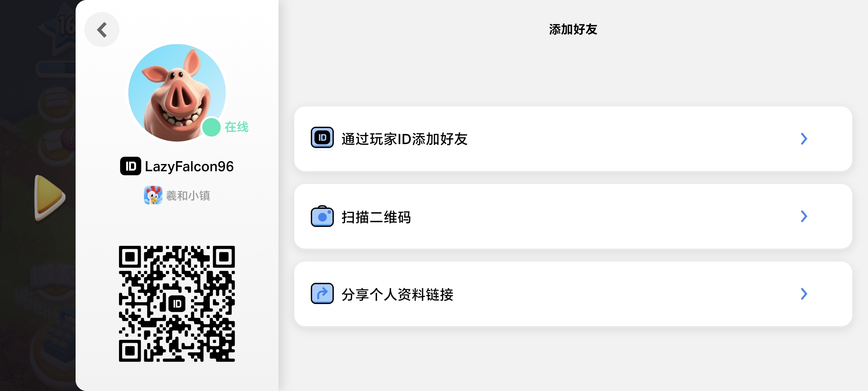Open 通过玩家ID添加好友
Screen dimensions: 868x391
click(404, 139)
